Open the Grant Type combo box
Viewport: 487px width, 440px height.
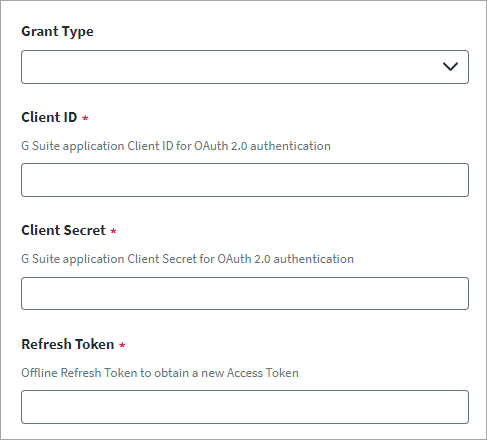point(245,67)
